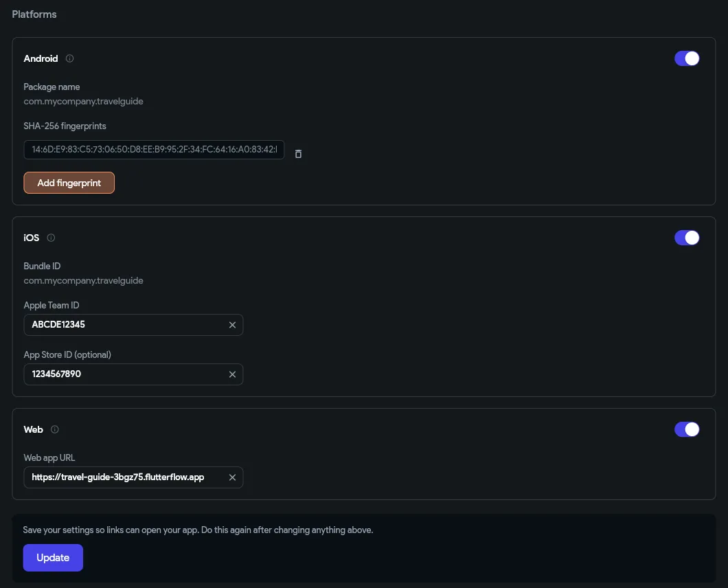Click the Package name label

pyautogui.click(x=52, y=87)
